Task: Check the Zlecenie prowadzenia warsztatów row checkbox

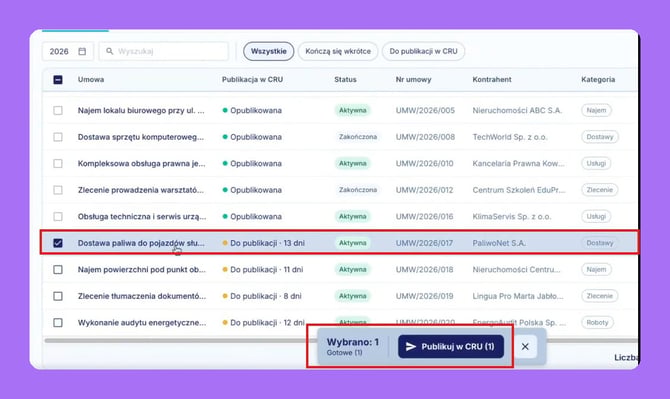Action: click(x=58, y=190)
